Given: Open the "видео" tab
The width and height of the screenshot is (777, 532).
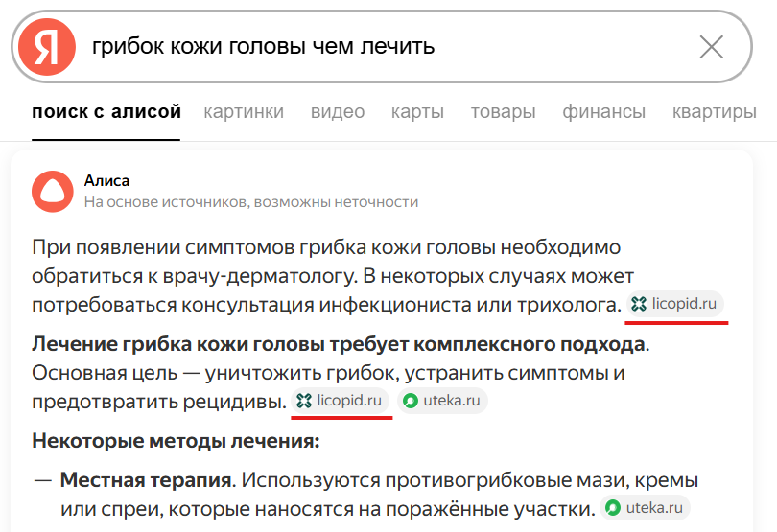Looking at the screenshot, I should pyautogui.click(x=338, y=112).
